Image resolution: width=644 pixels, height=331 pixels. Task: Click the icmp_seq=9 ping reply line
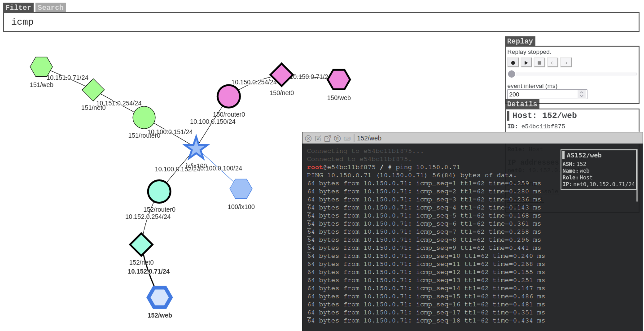coord(424,248)
